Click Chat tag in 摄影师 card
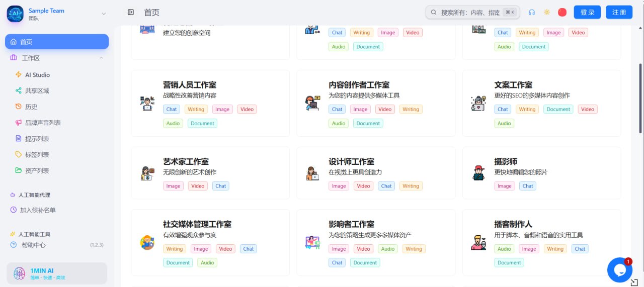 528,186
